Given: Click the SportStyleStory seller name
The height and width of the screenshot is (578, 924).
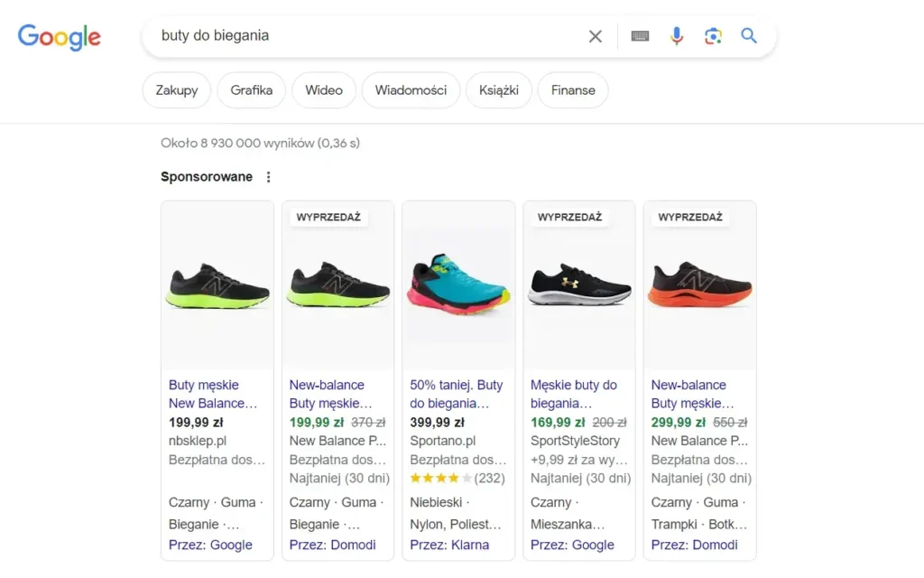Looking at the screenshot, I should coord(575,441).
